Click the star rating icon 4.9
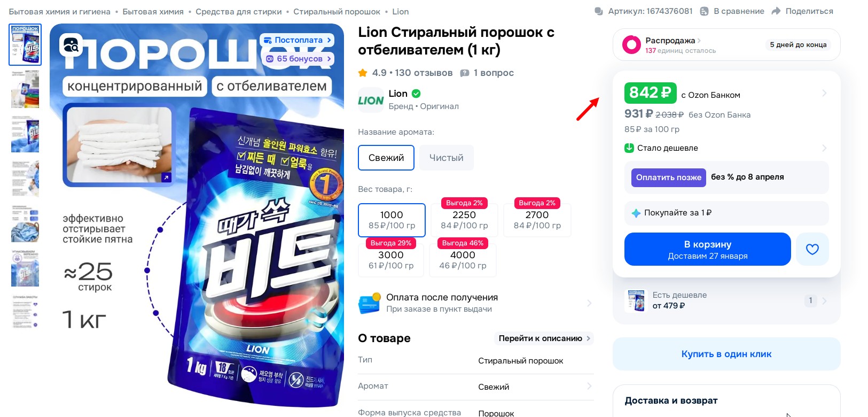Screen dimensions: 868x417 [363, 73]
